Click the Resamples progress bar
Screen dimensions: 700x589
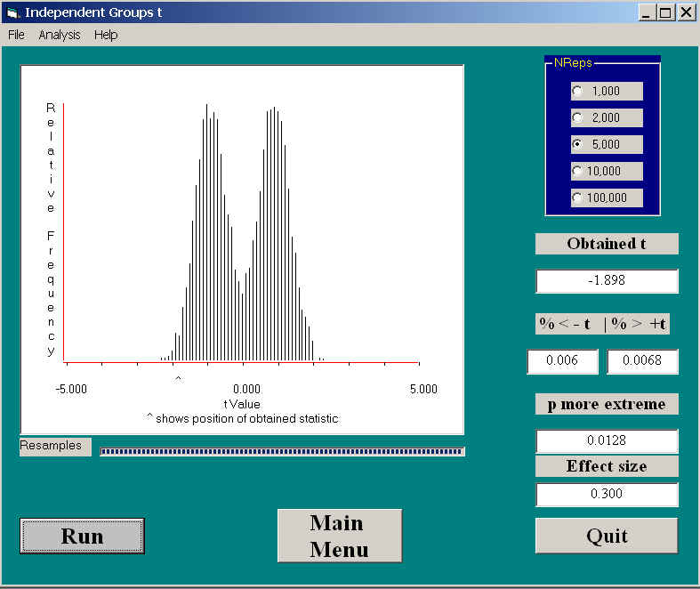tap(282, 451)
